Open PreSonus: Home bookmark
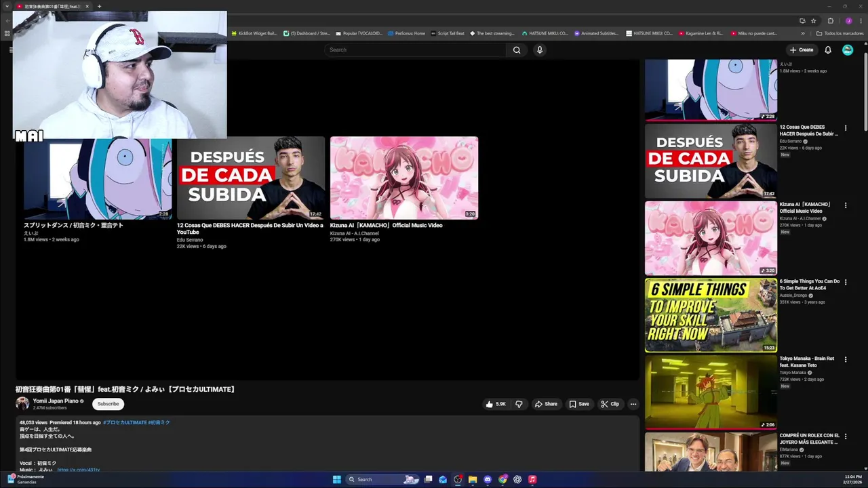 point(406,33)
